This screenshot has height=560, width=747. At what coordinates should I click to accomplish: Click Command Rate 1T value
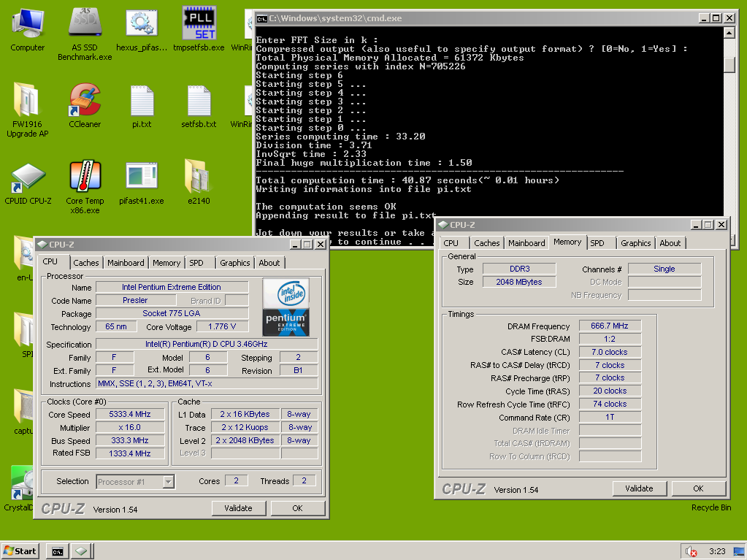(610, 417)
